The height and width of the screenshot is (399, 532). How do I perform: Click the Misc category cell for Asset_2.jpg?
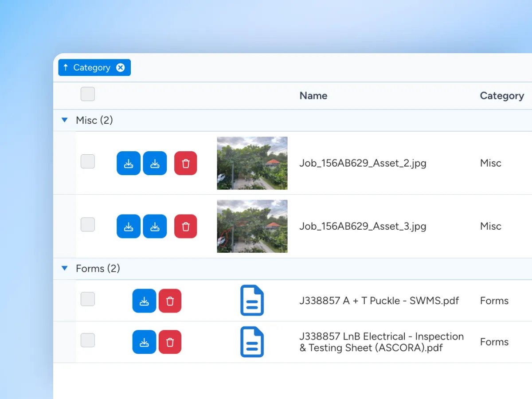[491, 163]
